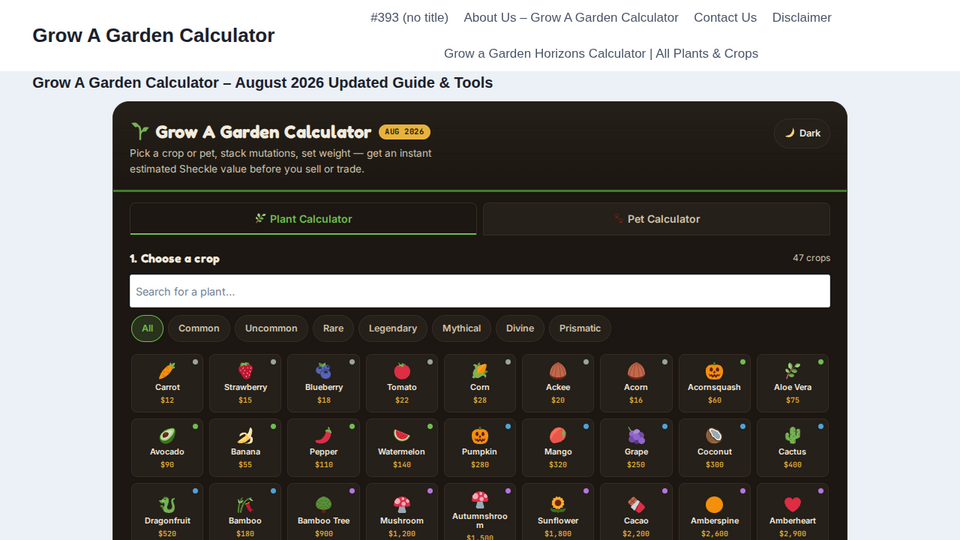Choose the Coconut crop
Screen dimensions: 960x540
pyautogui.click(x=714, y=448)
